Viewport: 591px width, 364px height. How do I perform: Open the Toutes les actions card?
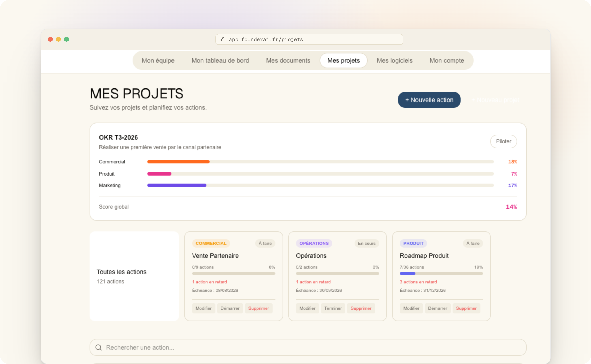tap(134, 276)
